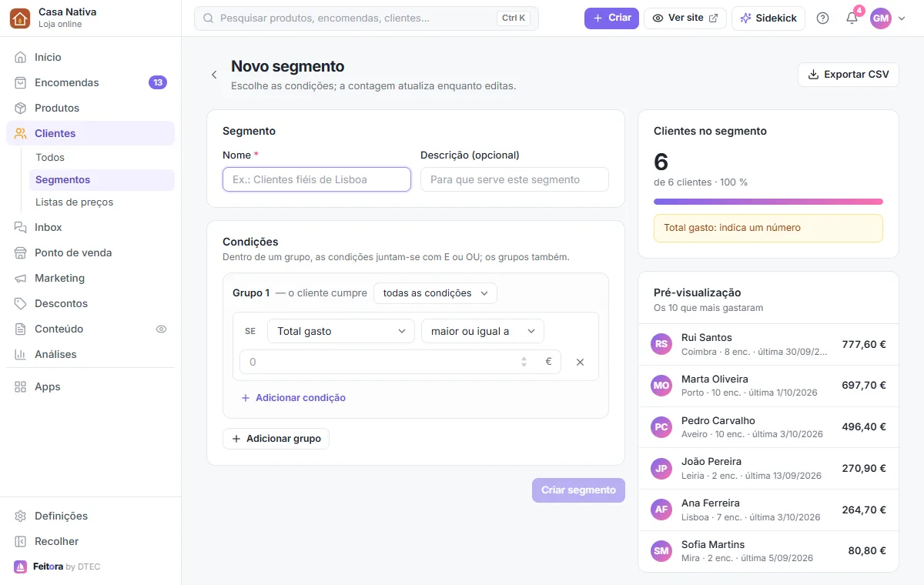Click Exportar CSV button

pyautogui.click(x=849, y=75)
